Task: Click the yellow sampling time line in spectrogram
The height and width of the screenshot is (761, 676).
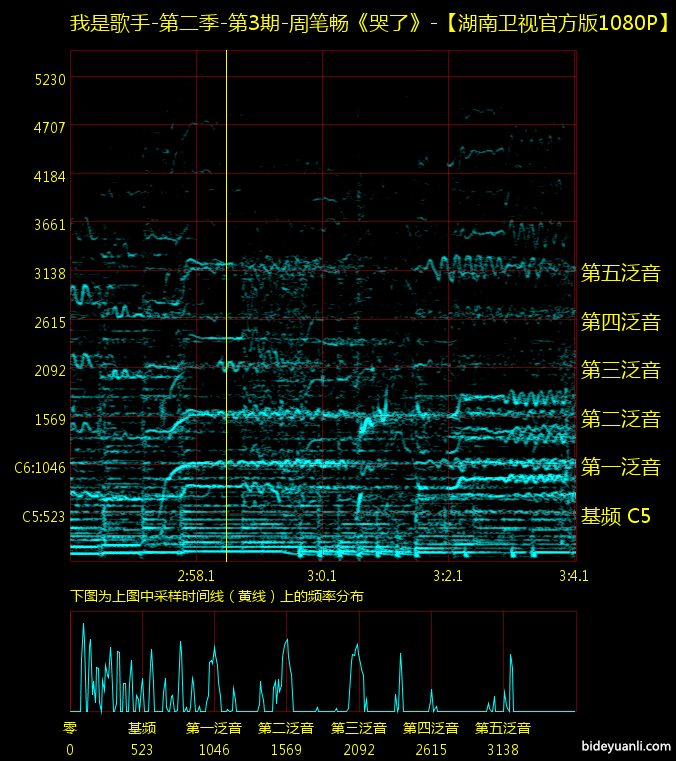Action: (227, 300)
